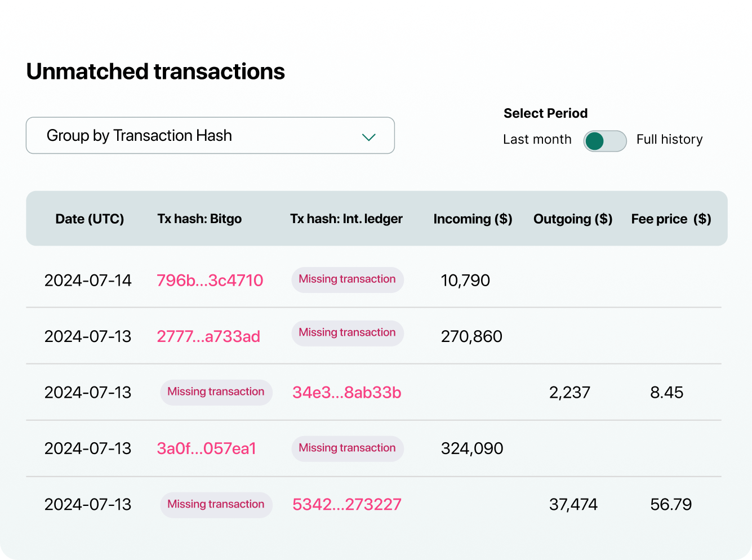Image resolution: width=752 pixels, height=560 pixels.
Task: Click the Incoming ($) column header
Action: point(473,219)
